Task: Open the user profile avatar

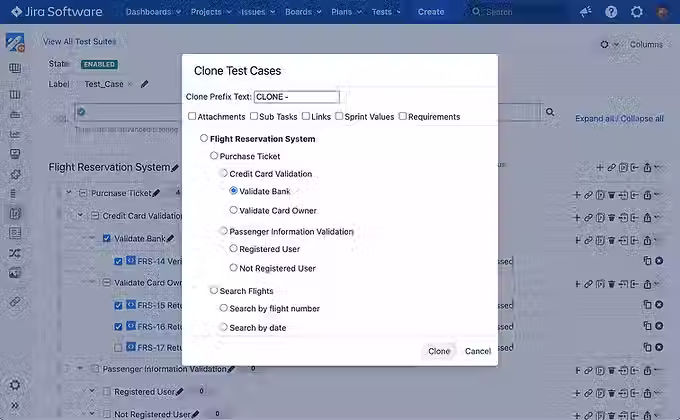Action: click(x=662, y=12)
